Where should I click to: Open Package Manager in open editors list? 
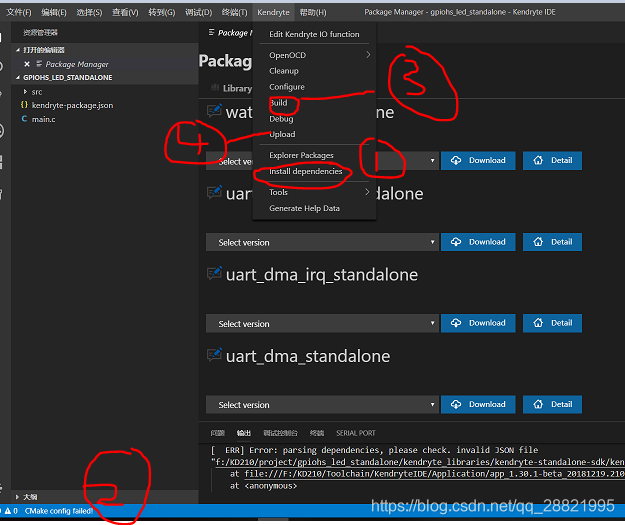click(x=77, y=64)
